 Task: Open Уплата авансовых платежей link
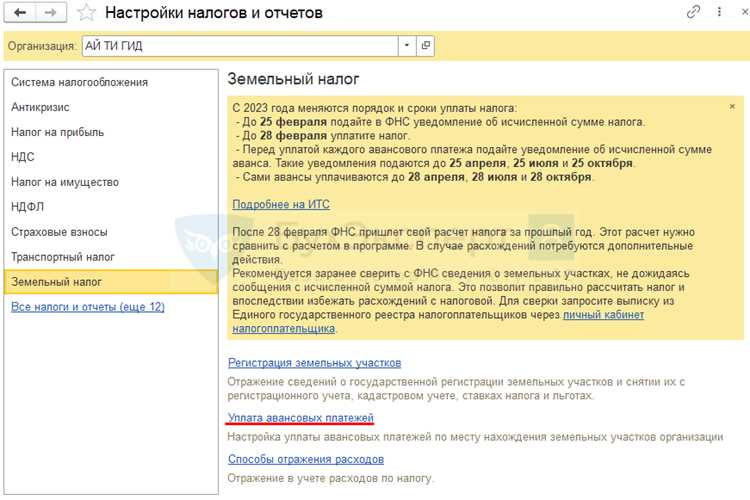pos(300,418)
